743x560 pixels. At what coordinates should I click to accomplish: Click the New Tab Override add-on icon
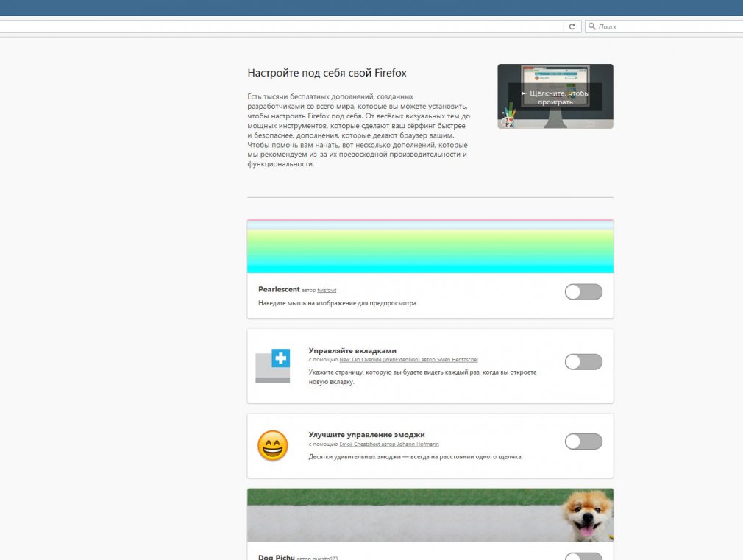(x=272, y=366)
